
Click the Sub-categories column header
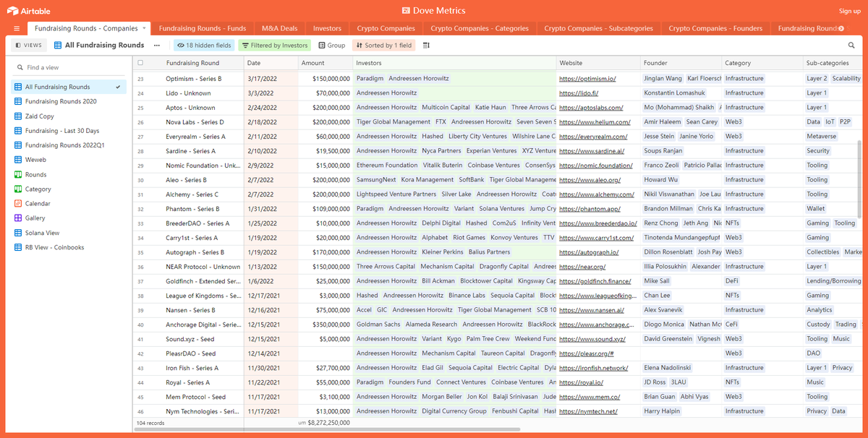click(x=833, y=63)
